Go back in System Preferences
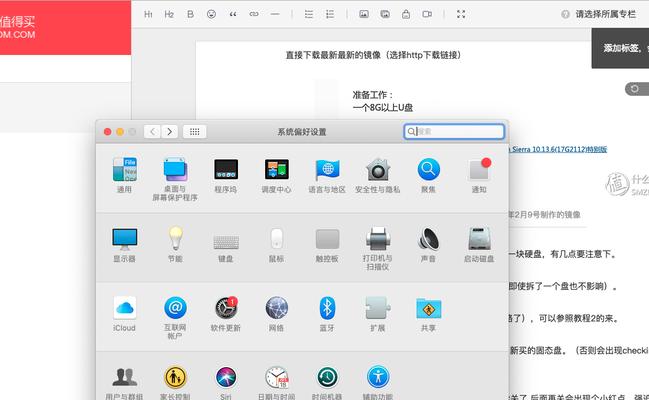This screenshot has width=649, height=400. click(x=152, y=132)
